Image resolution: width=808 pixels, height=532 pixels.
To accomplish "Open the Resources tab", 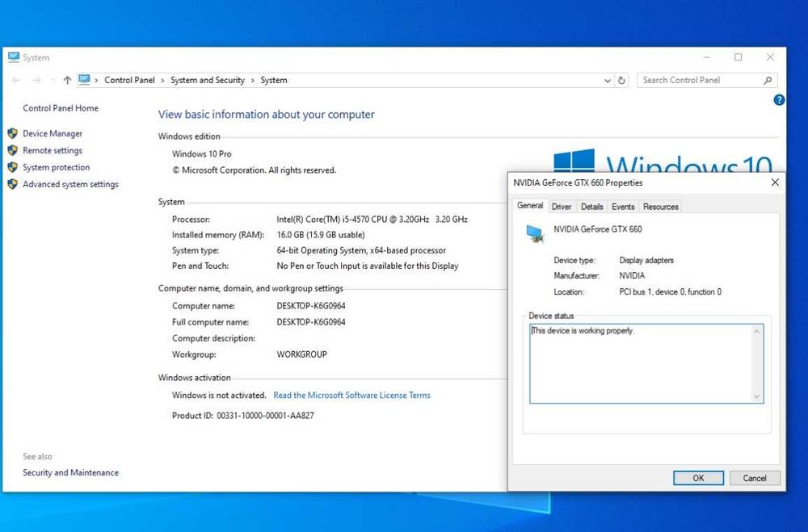I will click(x=661, y=207).
